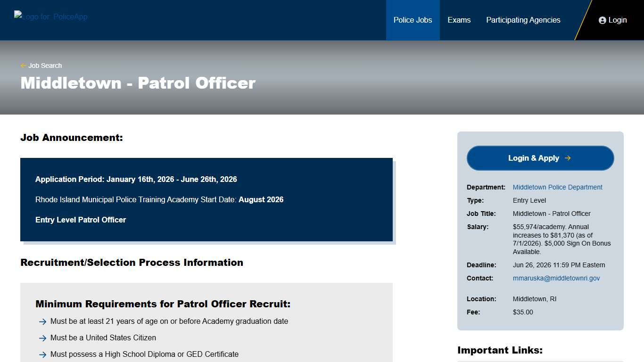The width and height of the screenshot is (644, 362).
Task: Click the Important Links heading
Action: point(500,350)
